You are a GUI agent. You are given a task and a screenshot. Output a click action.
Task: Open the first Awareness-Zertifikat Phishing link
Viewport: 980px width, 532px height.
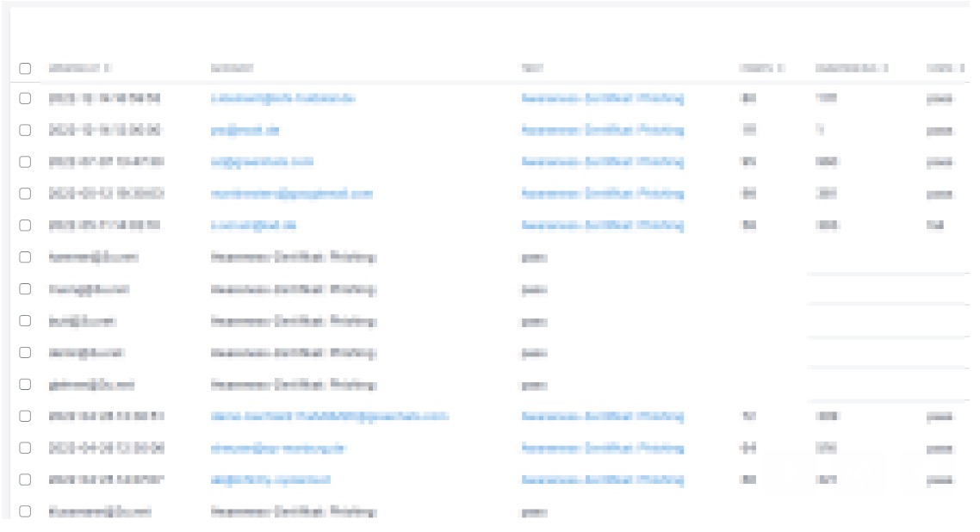click(x=603, y=99)
